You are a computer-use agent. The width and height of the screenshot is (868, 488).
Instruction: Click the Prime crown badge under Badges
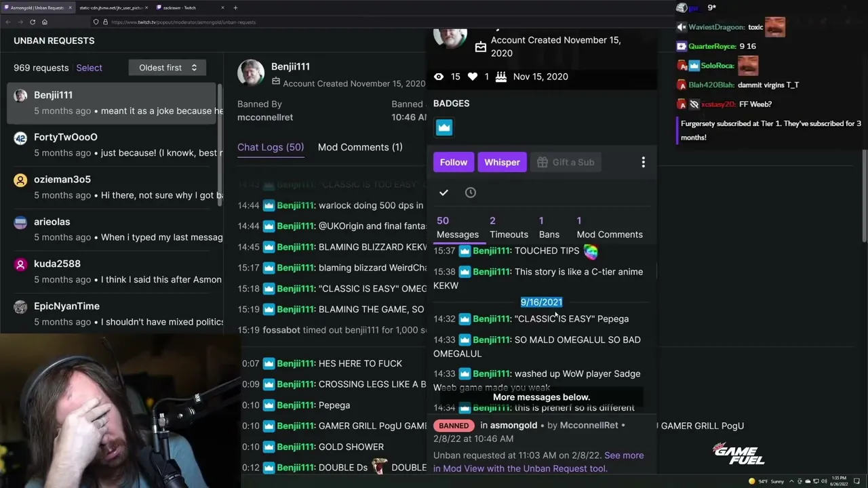point(444,127)
